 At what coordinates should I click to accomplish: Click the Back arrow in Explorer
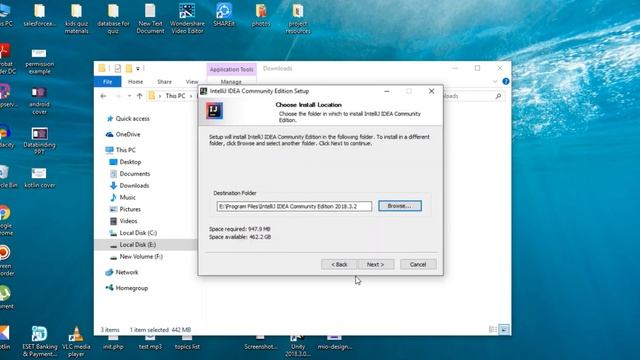(103, 96)
